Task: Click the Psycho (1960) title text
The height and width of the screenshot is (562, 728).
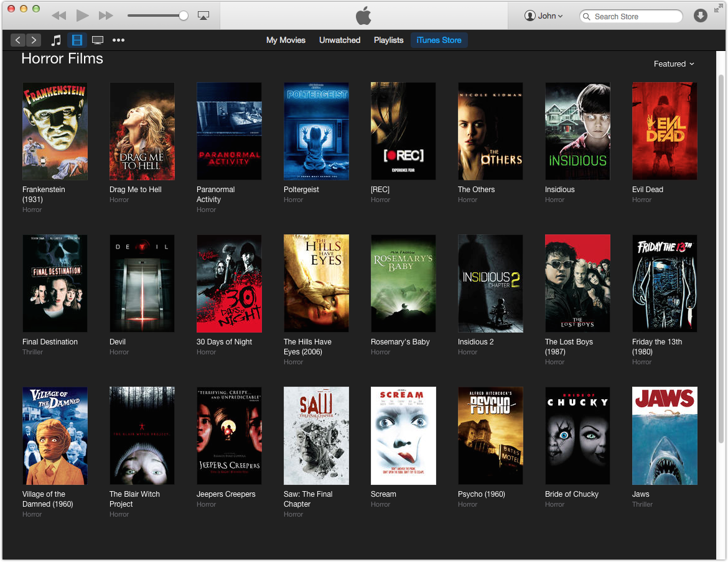Action: coord(481,494)
